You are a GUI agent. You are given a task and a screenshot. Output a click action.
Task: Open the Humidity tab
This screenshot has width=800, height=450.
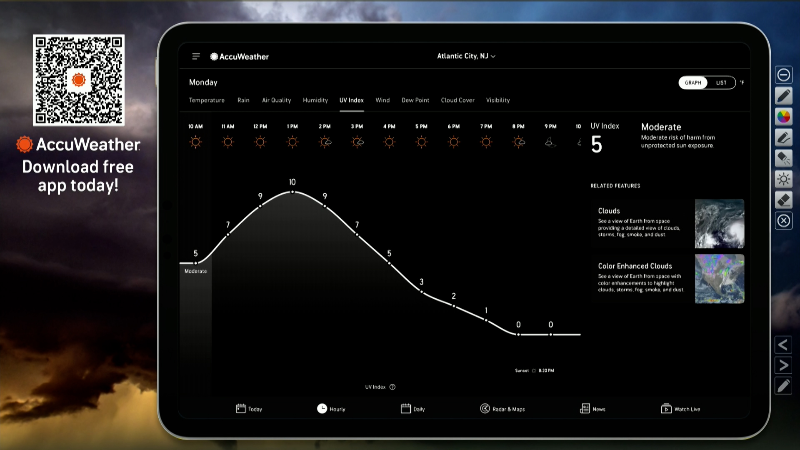click(315, 100)
